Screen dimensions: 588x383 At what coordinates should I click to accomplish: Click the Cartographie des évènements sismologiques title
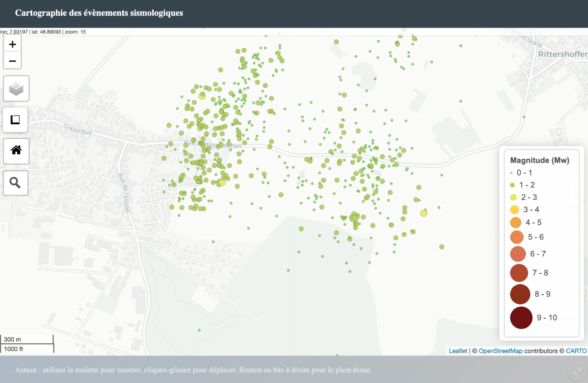(99, 13)
